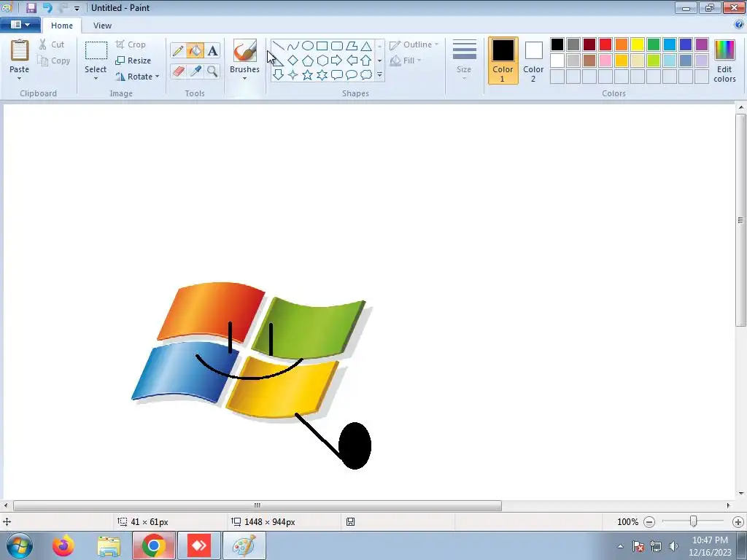Pick the Left arrow shape
Screen dimensions: 747x560
pyautogui.click(x=352, y=61)
